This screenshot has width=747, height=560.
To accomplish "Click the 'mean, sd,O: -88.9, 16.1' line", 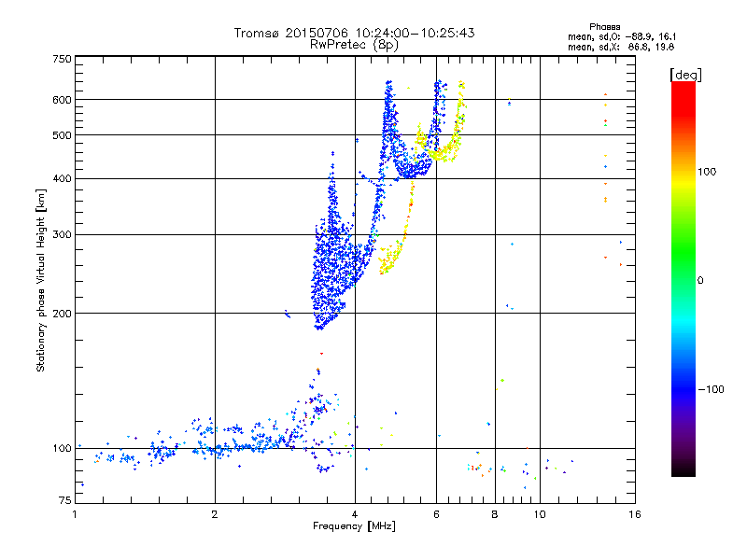I will (x=622, y=36).
